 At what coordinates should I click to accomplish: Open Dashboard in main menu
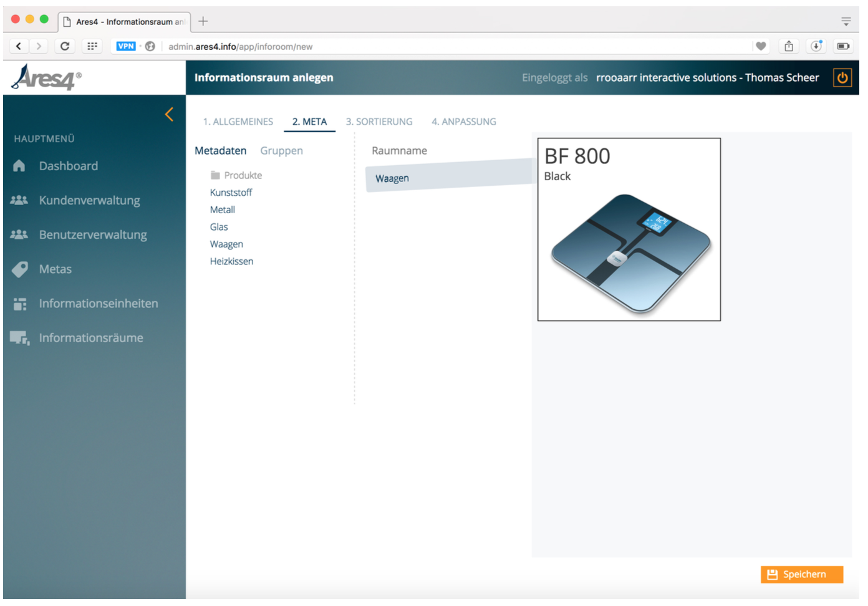coord(69,166)
